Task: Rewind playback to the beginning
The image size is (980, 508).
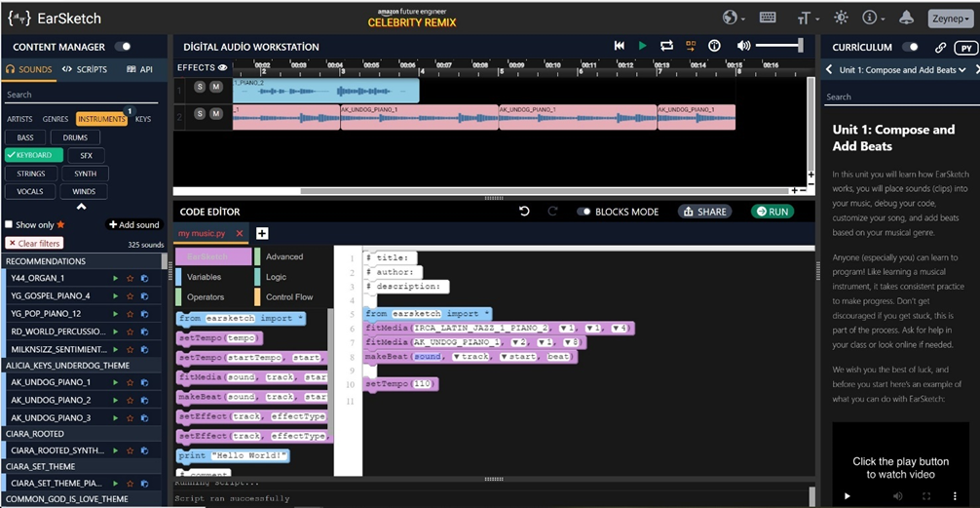Action: pos(619,46)
